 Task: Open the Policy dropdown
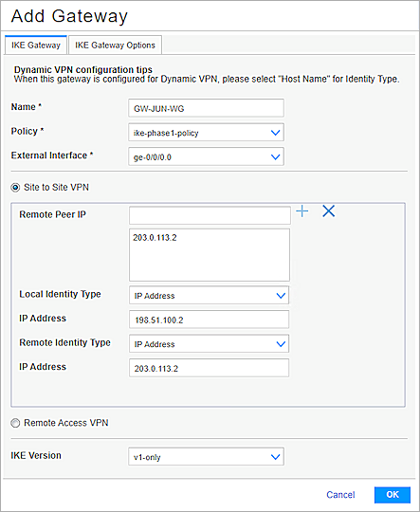206,132
